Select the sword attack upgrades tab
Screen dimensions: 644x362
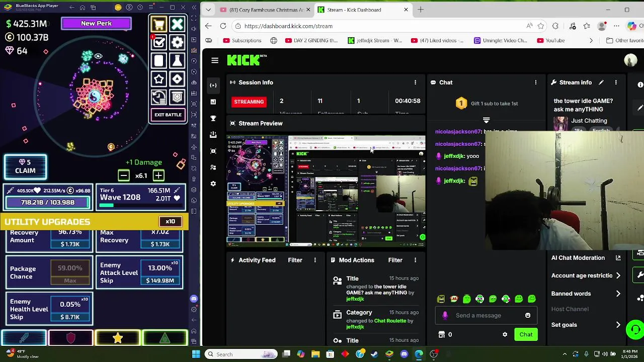24,338
